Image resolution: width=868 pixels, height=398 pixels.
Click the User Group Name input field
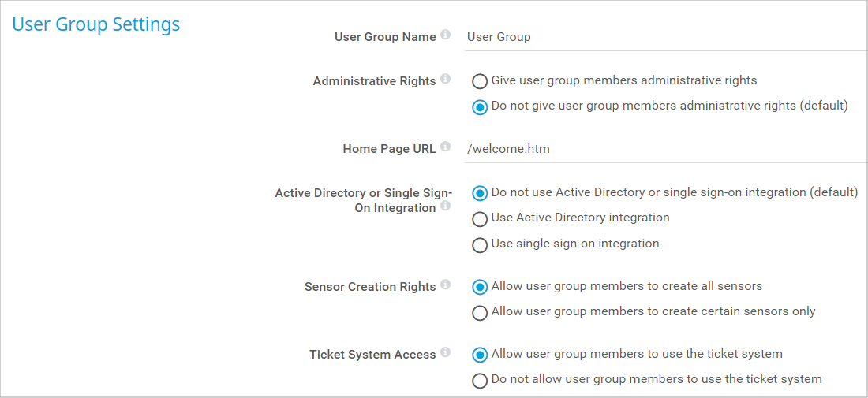(x=663, y=37)
